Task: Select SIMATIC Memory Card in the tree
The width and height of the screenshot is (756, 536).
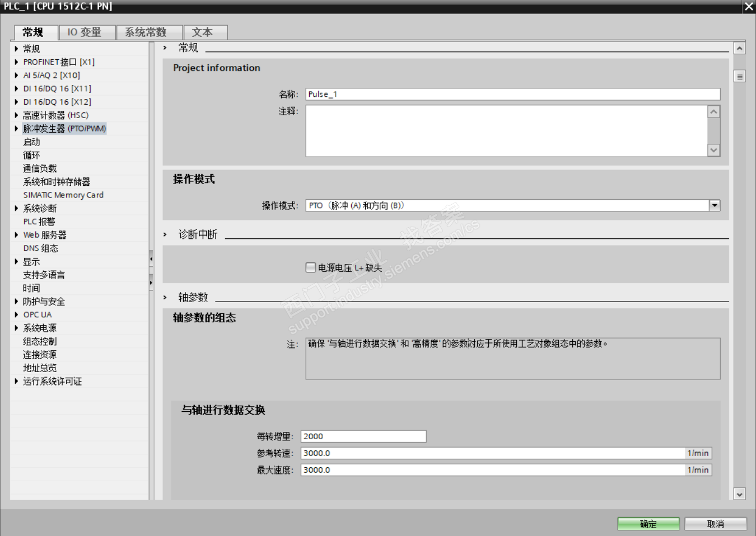Action: pos(63,195)
